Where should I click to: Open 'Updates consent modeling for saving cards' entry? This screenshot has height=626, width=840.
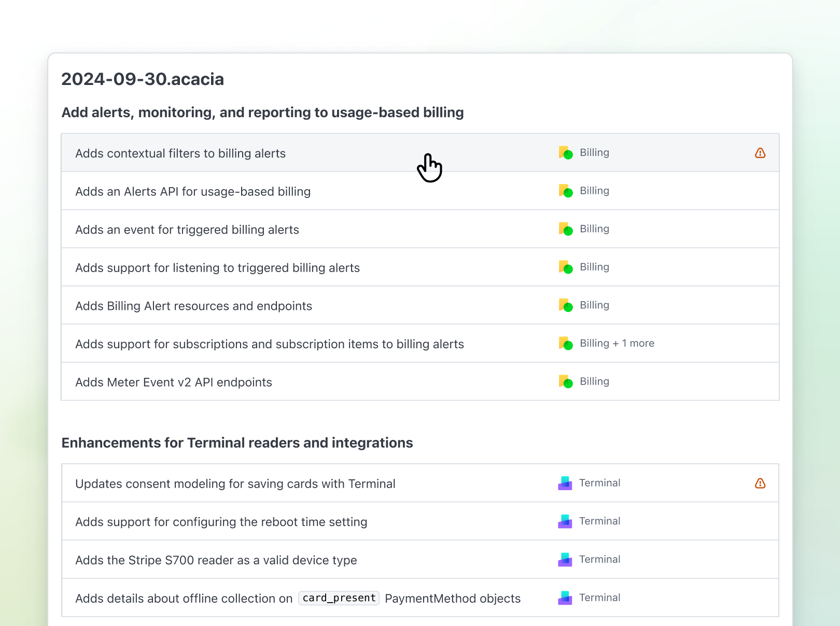click(x=235, y=484)
